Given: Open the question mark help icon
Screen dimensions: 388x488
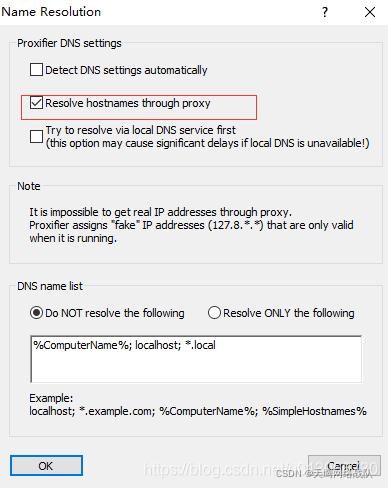Looking at the screenshot, I should tap(325, 12).
